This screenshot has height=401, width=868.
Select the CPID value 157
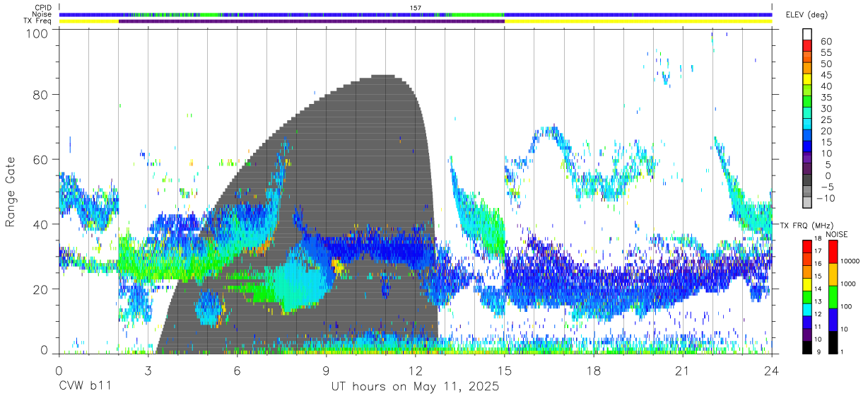416,8
